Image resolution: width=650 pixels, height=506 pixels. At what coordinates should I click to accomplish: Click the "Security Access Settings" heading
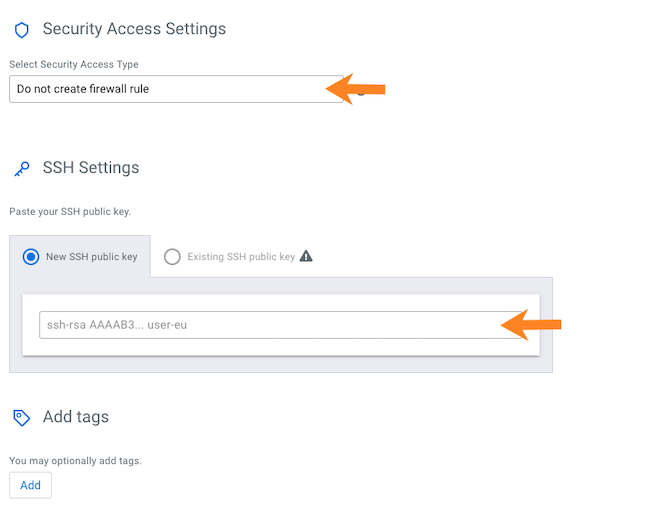pos(134,29)
